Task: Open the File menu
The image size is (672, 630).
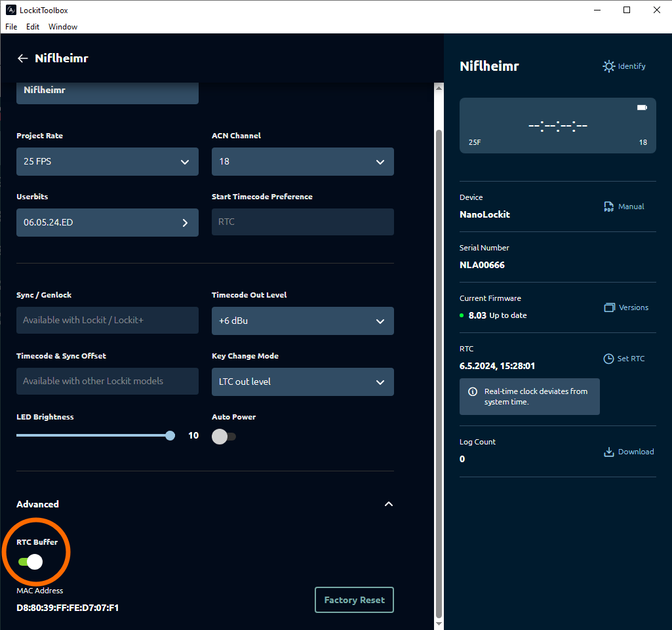Action: pyautogui.click(x=11, y=27)
